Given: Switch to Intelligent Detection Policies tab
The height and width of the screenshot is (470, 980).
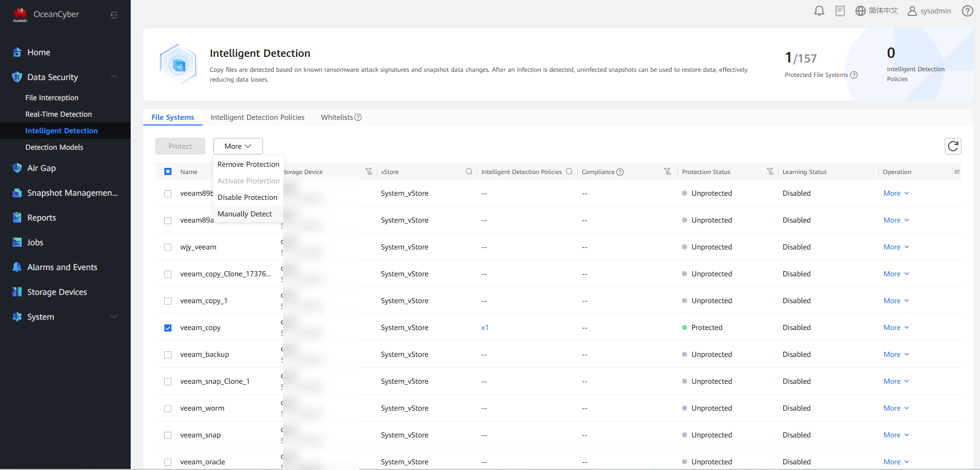Looking at the screenshot, I should click(257, 118).
